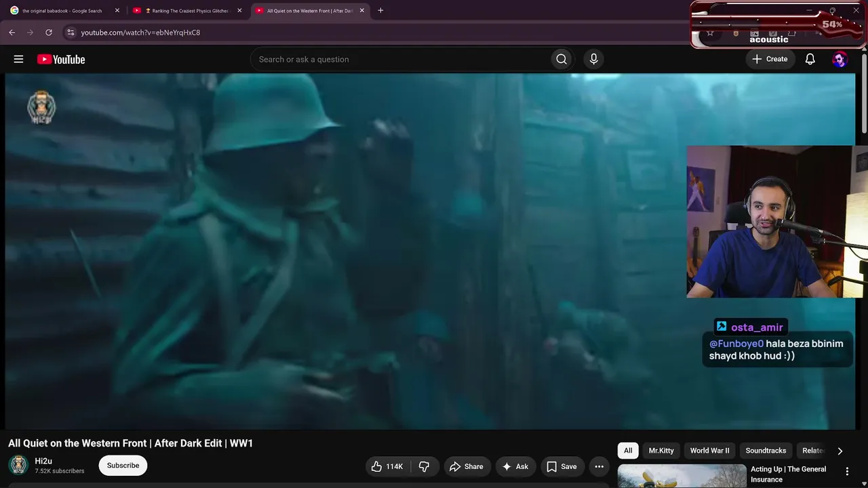Click the video title text
Viewport: 868px width, 488px height.
[130, 443]
